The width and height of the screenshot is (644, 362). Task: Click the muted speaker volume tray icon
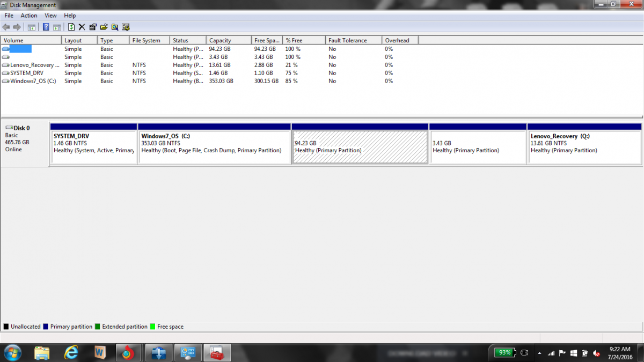click(596, 353)
